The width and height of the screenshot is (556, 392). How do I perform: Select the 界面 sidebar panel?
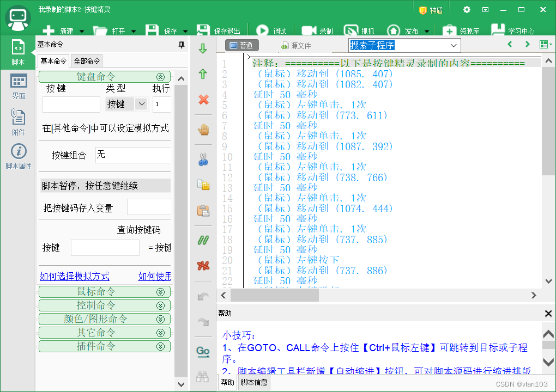19,87
